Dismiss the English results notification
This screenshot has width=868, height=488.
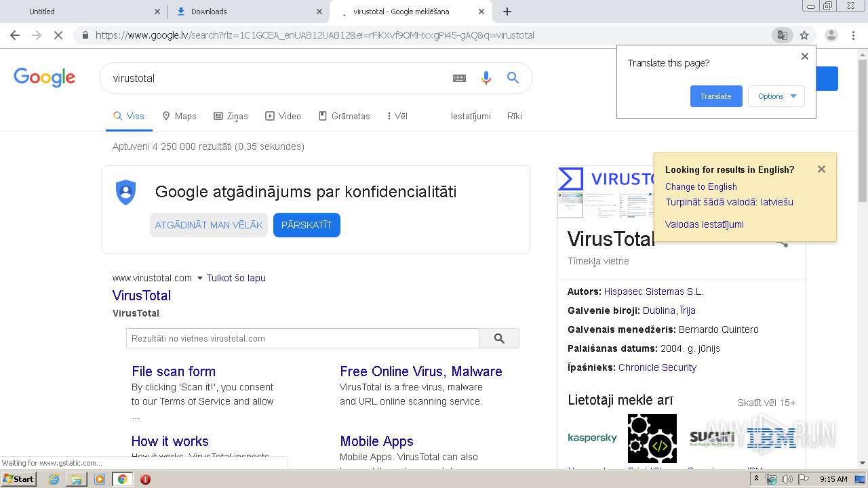click(821, 169)
